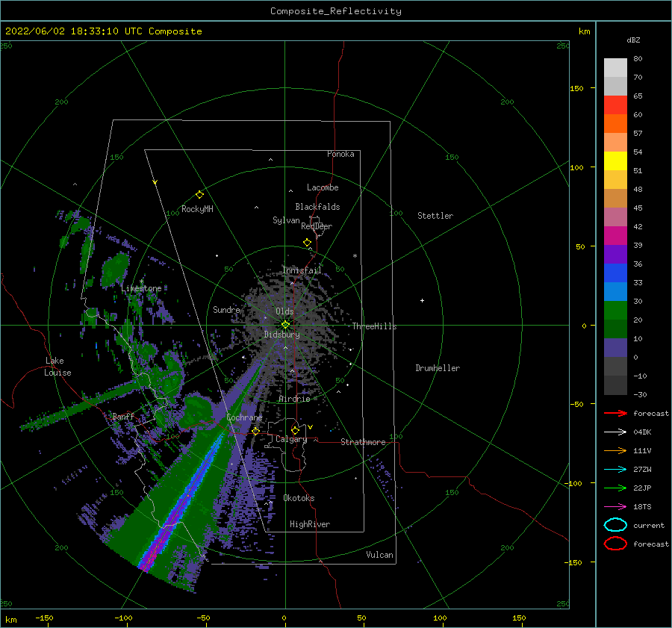Image resolution: width=672 pixels, height=628 pixels.
Task: Click the Airdrie town label
Action: tap(294, 399)
